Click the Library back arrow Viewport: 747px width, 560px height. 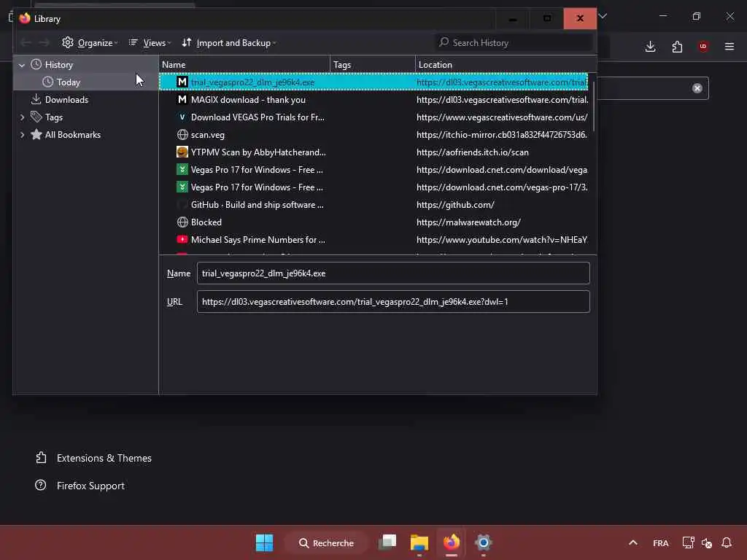[x=26, y=43]
